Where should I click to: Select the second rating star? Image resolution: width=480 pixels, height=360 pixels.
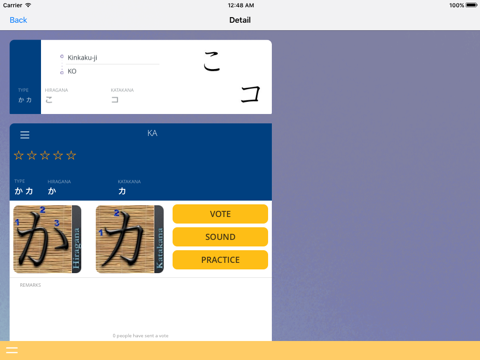tap(32, 155)
